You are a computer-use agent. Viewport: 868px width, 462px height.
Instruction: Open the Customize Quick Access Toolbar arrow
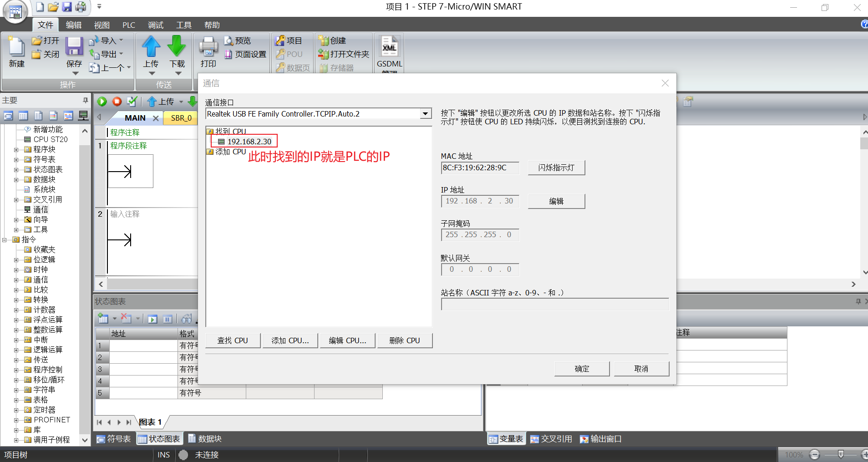tap(99, 6)
